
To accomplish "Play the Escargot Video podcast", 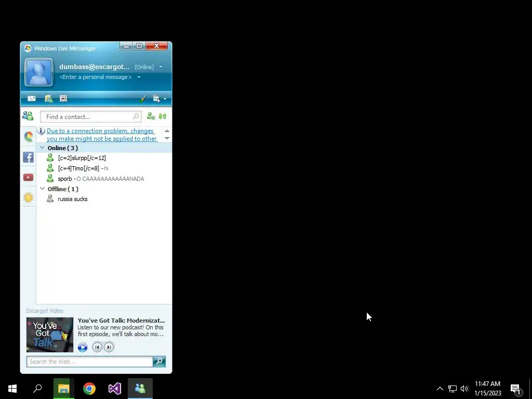I will click(83, 347).
